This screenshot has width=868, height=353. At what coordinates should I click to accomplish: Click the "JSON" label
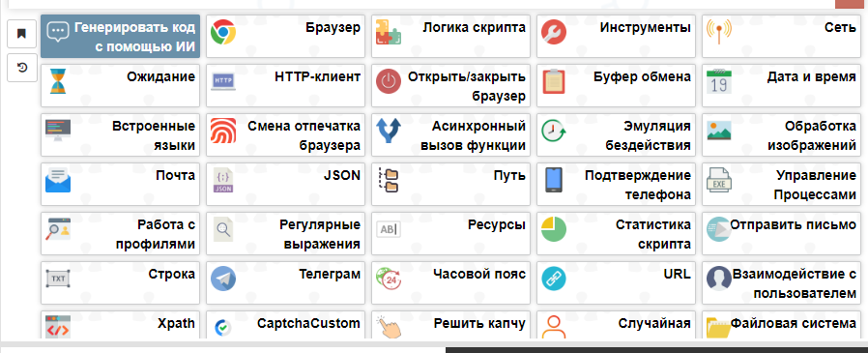(342, 175)
